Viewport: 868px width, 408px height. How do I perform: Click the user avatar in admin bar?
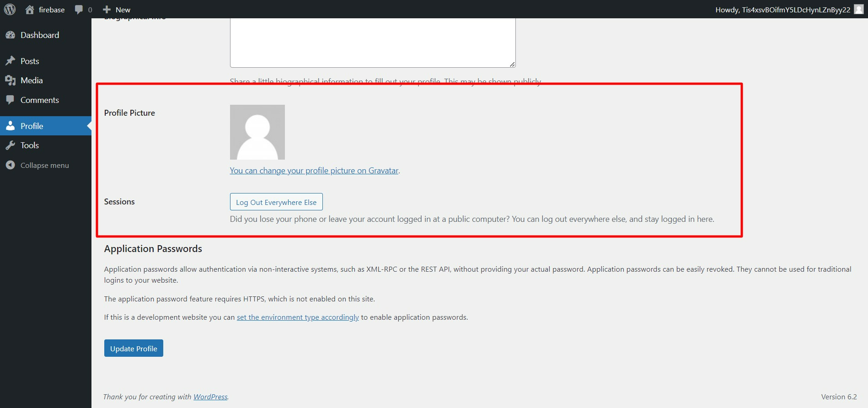(859, 10)
